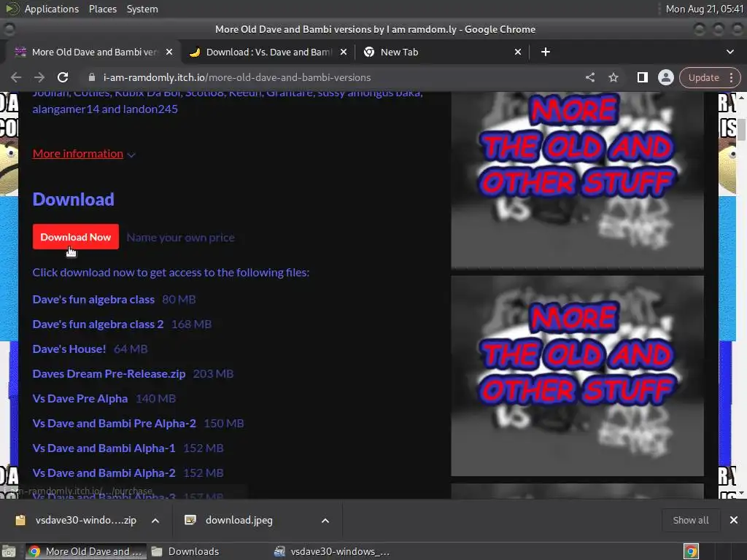Click contributor link alangamer14 and landon245
The height and width of the screenshot is (560, 747).
pos(105,109)
